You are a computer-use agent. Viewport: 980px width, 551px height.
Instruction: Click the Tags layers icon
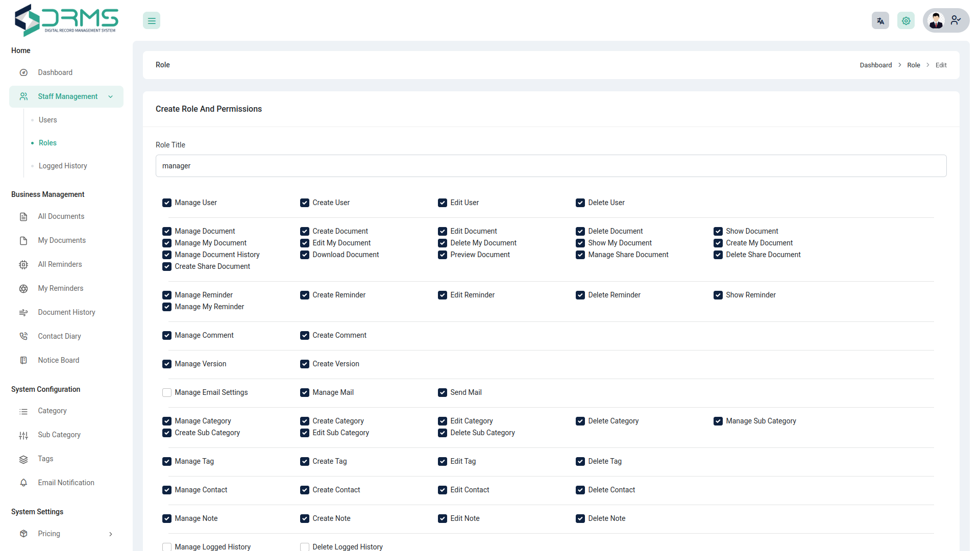pos(23,459)
